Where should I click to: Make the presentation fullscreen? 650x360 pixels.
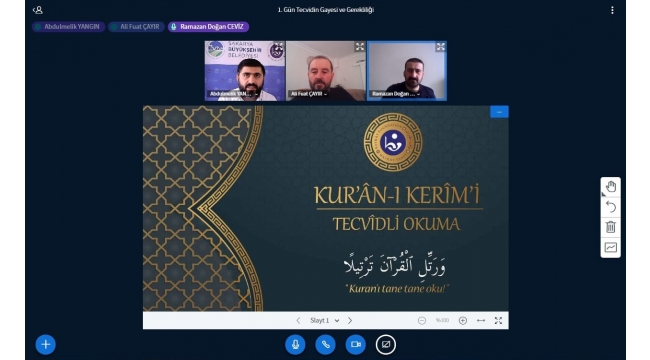click(x=498, y=321)
